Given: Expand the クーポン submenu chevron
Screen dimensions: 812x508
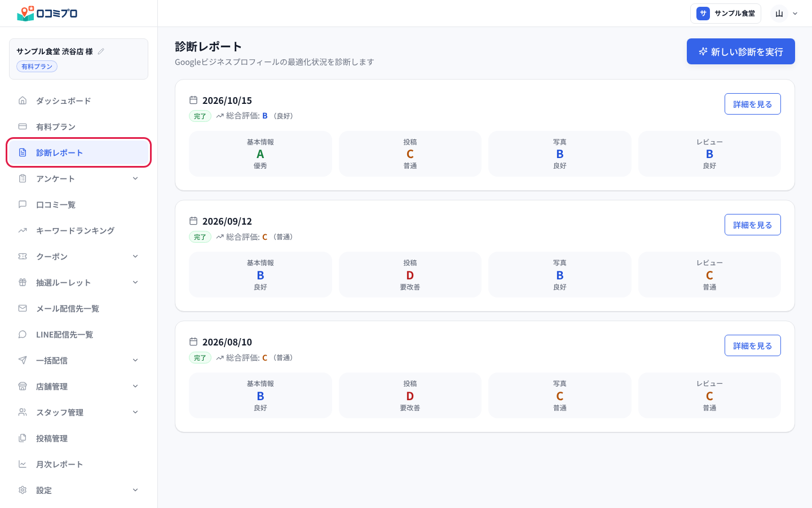Looking at the screenshot, I should 135,256.
